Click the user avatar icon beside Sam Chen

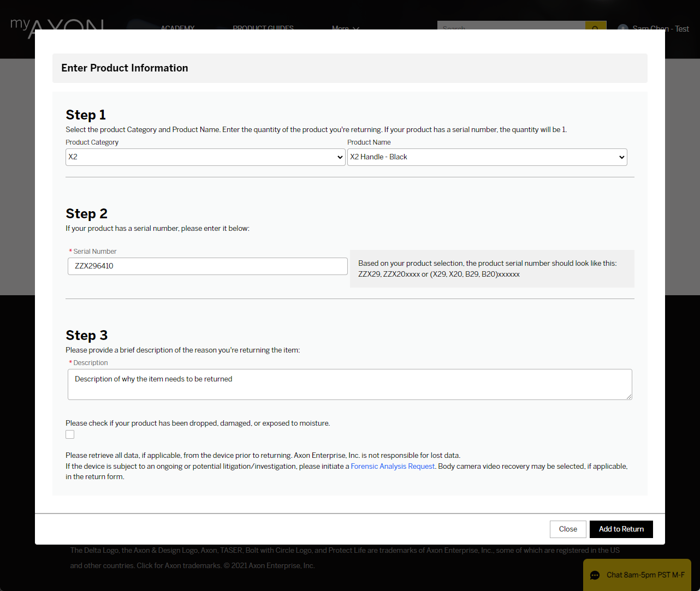click(x=622, y=28)
